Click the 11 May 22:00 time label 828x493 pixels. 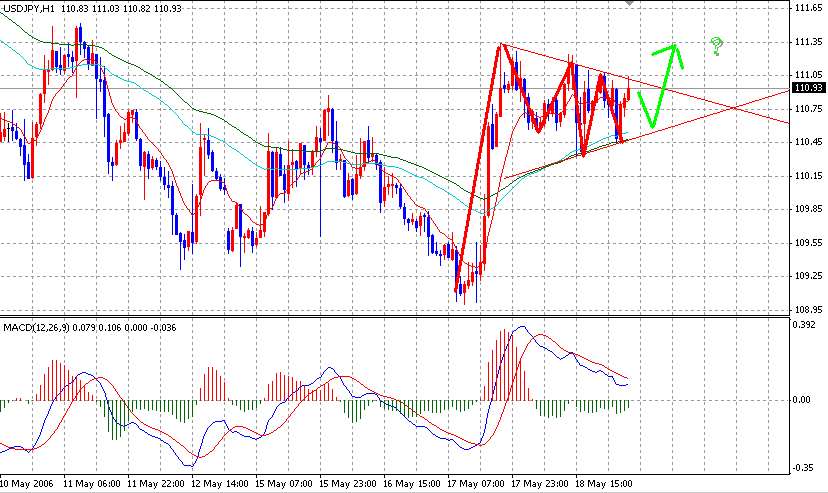156,483
